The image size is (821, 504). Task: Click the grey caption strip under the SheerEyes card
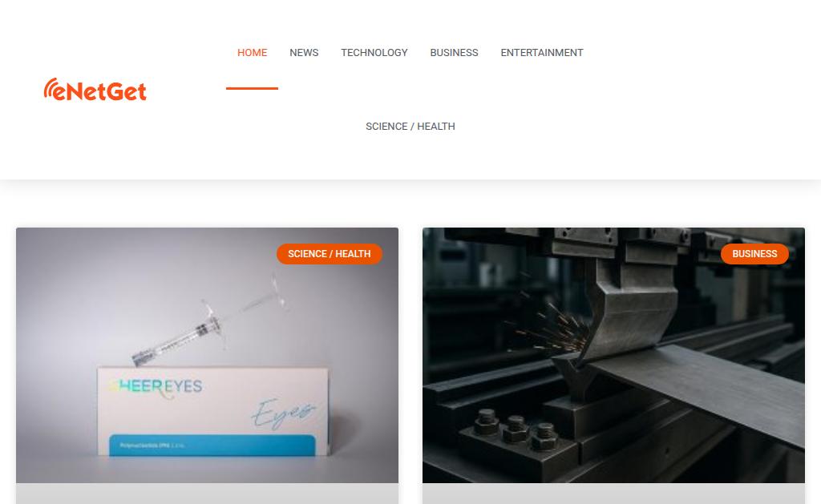208,494
